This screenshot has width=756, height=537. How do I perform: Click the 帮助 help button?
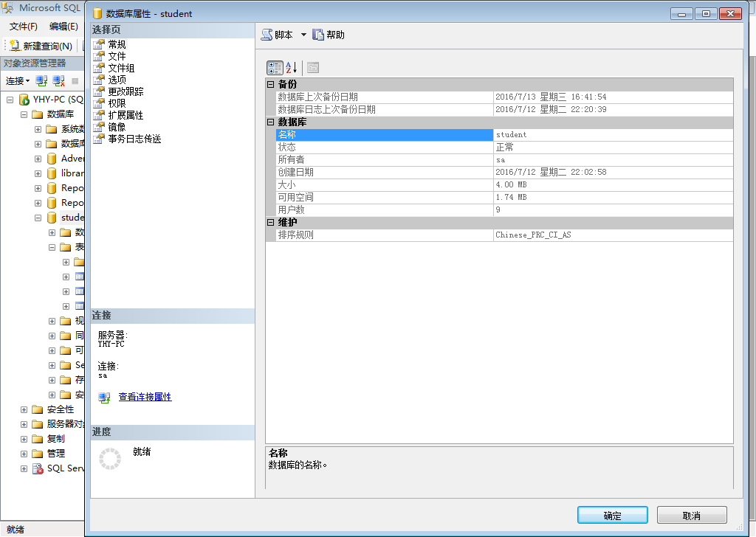pyautogui.click(x=329, y=35)
